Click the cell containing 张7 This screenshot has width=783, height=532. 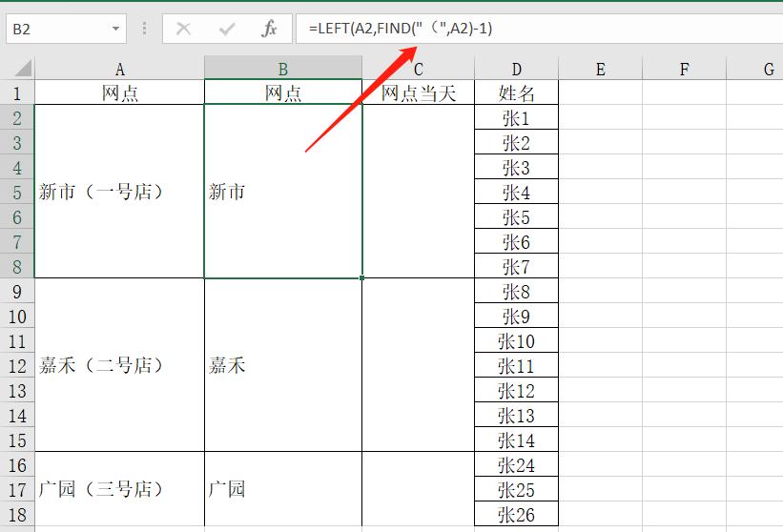point(516,266)
